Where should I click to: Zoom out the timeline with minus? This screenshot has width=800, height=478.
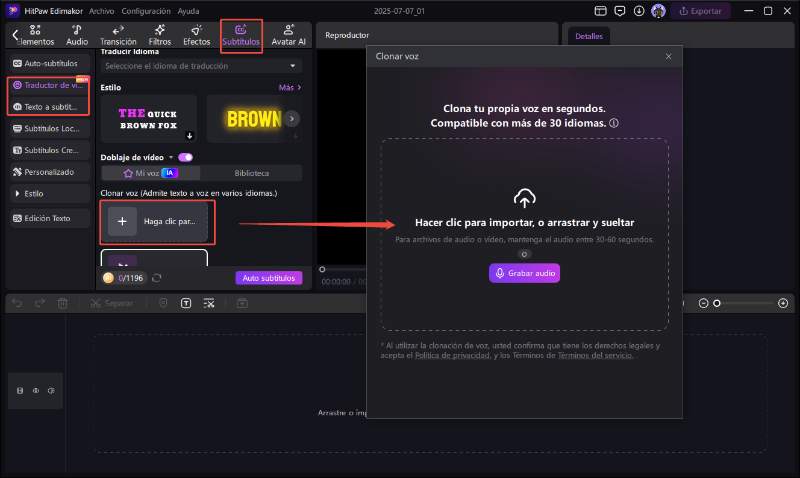tap(703, 304)
